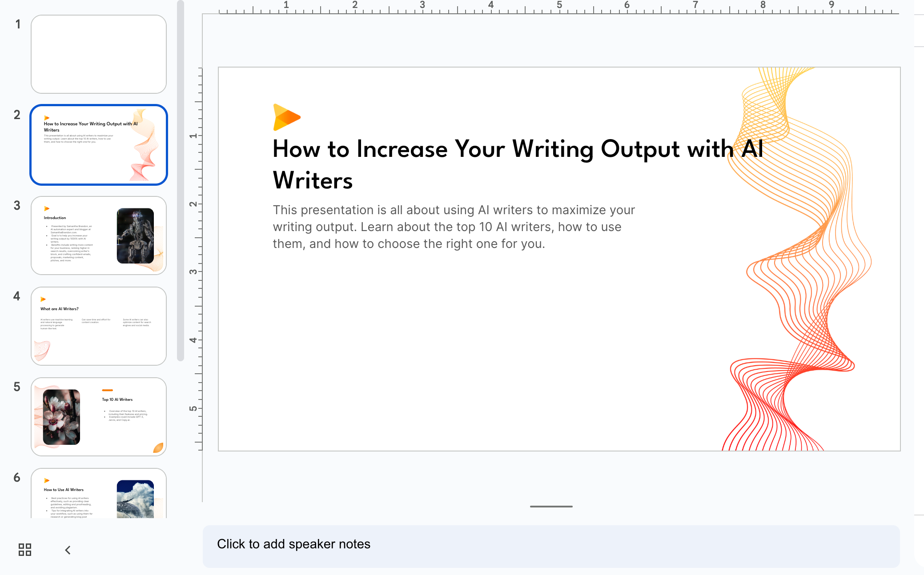924x575 pixels.
Task: Click slide 2 currently selected thumbnail
Action: [x=100, y=144]
